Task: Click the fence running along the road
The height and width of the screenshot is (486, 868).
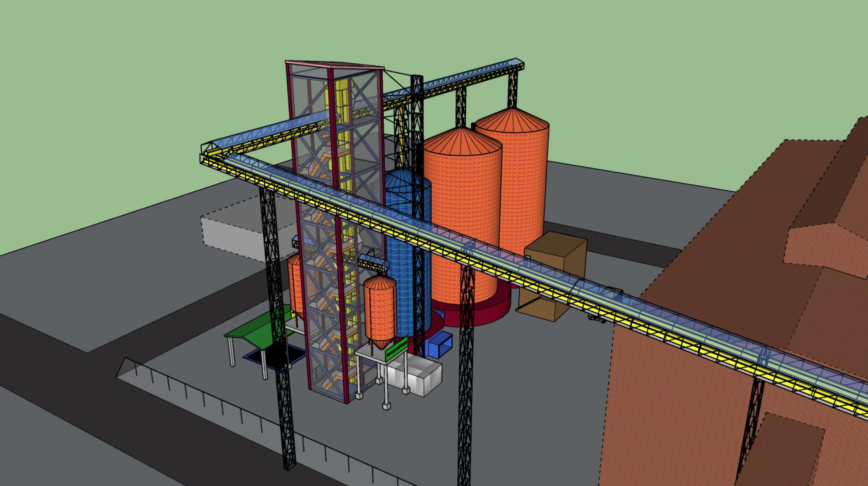Action: click(x=204, y=398)
